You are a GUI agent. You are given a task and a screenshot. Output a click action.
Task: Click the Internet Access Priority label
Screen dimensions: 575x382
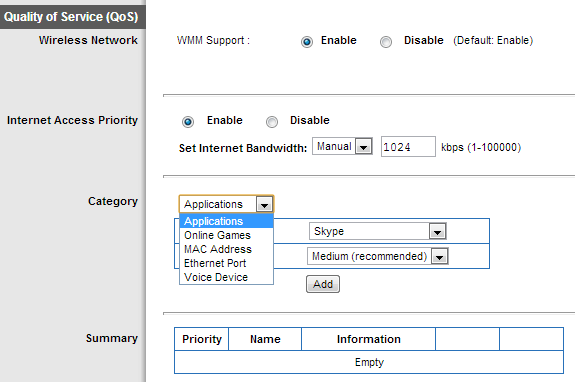pyautogui.click(x=72, y=120)
